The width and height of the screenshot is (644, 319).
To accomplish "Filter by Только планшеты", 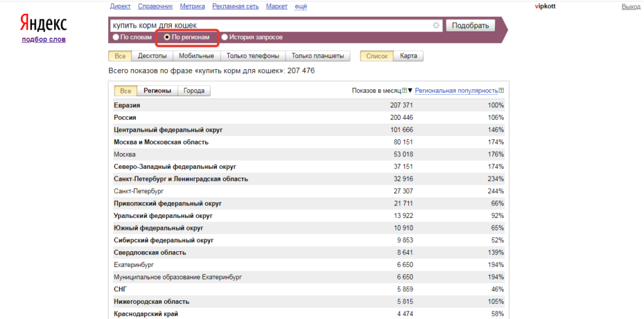I will pyautogui.click(x=318, y=56).
